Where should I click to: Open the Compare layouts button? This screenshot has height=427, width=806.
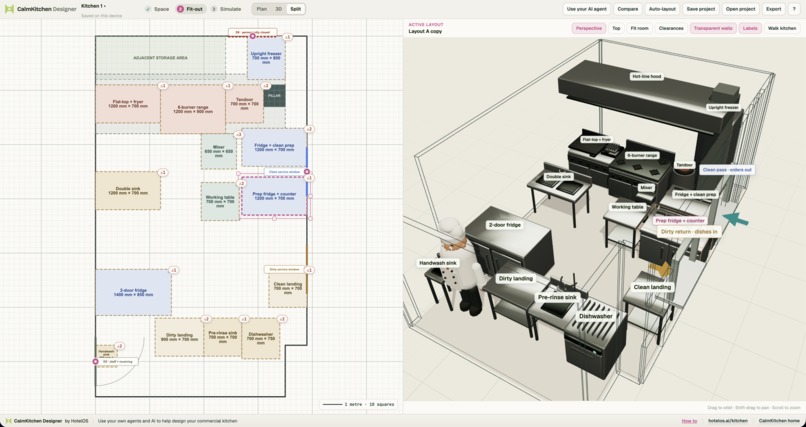click(628, 9)
